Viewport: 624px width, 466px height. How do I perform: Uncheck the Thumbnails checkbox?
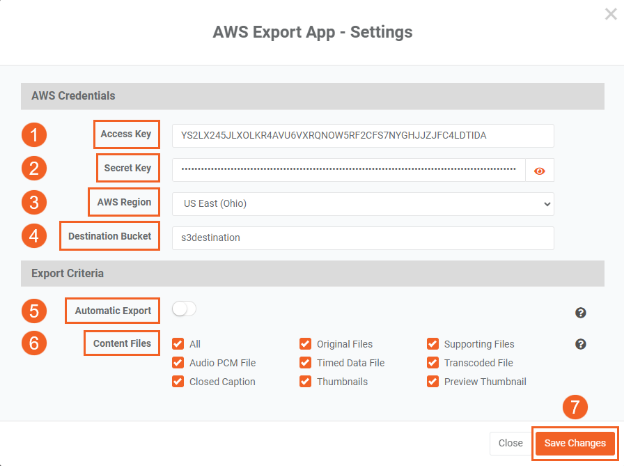[x=305, y=381]
